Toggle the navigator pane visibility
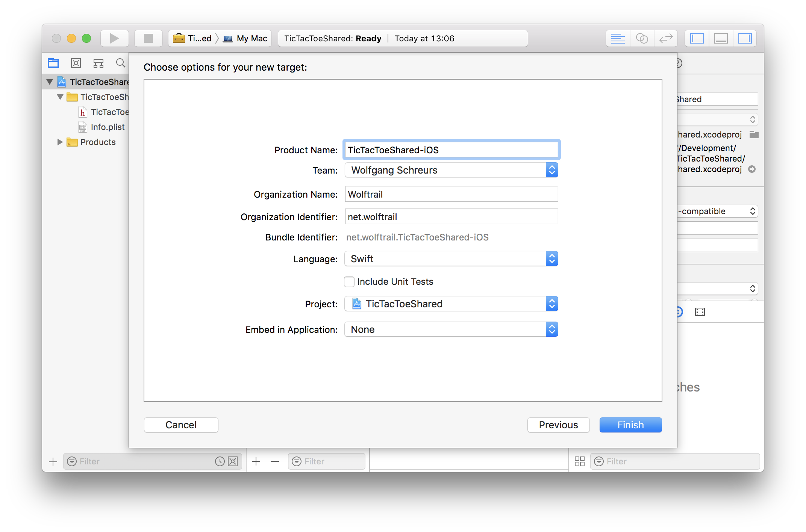The width and height of the screenshot is (806, 532). (697, 38)
